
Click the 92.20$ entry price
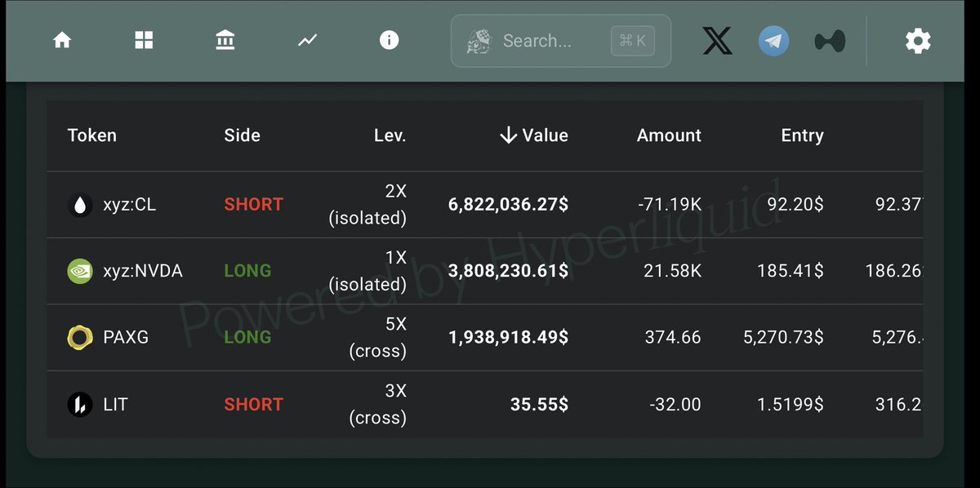point(795,205)
